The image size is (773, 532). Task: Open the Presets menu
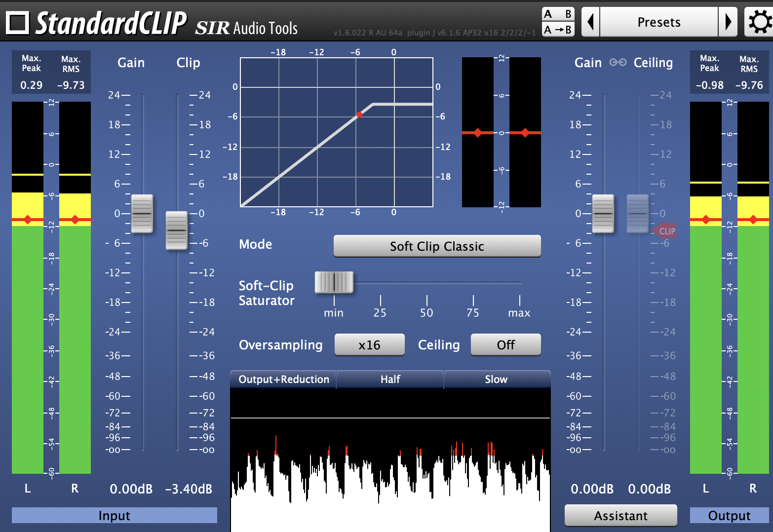659,22
